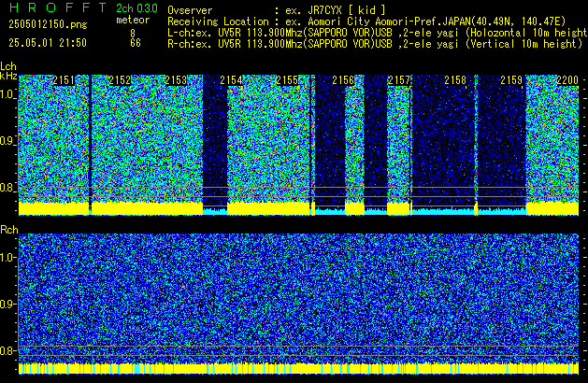
Task: Jump to the 2154 time marker
Action: click(x=232, y=80)
